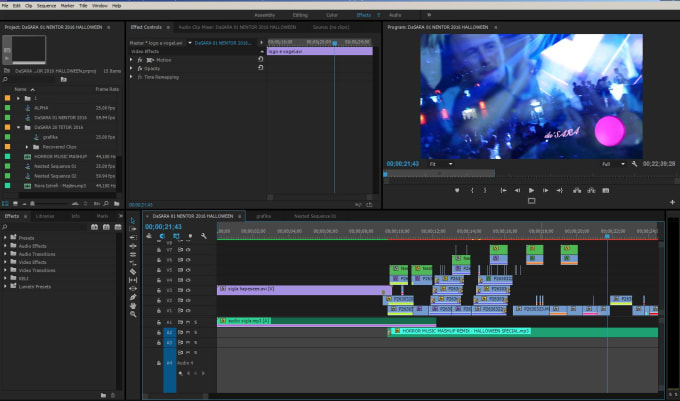Switch Project panel to list view
Image resolution: width=680 pixels, height=401 pixels.
click(x=5, y=203)
